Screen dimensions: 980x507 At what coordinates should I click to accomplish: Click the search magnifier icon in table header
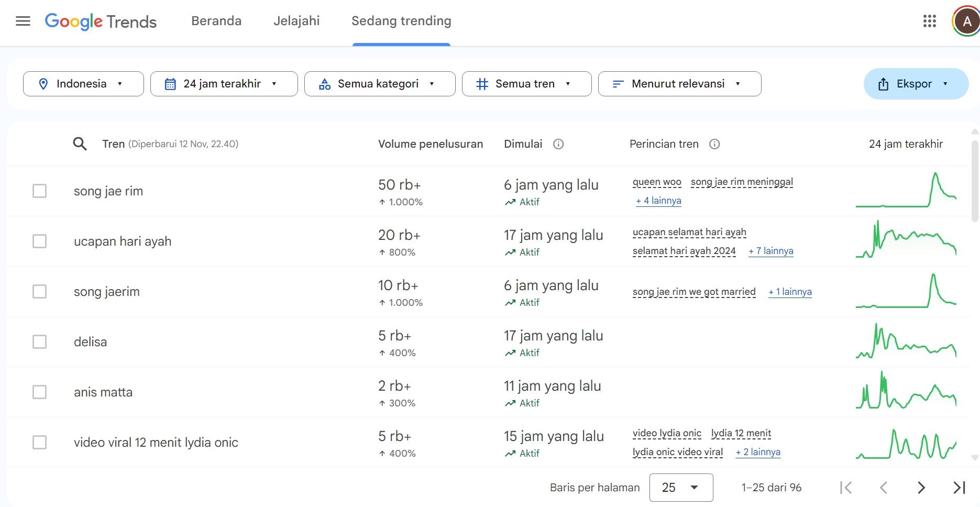point(80,144)
